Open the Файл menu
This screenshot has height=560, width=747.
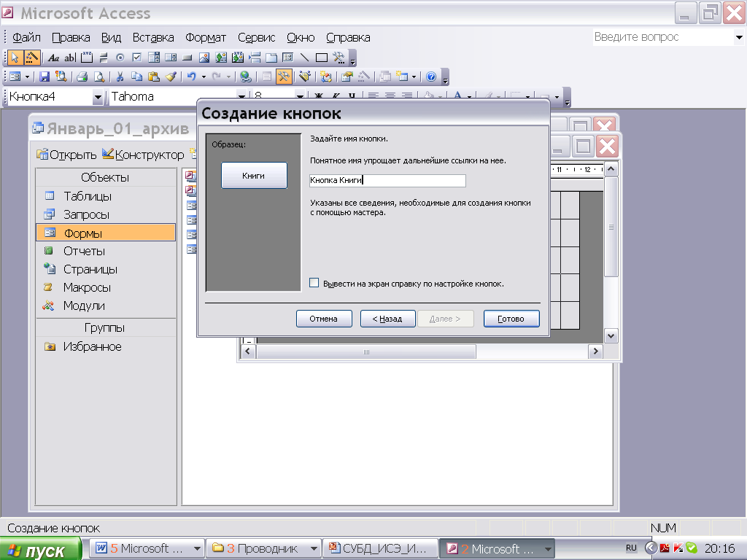(x=26, y=37)
